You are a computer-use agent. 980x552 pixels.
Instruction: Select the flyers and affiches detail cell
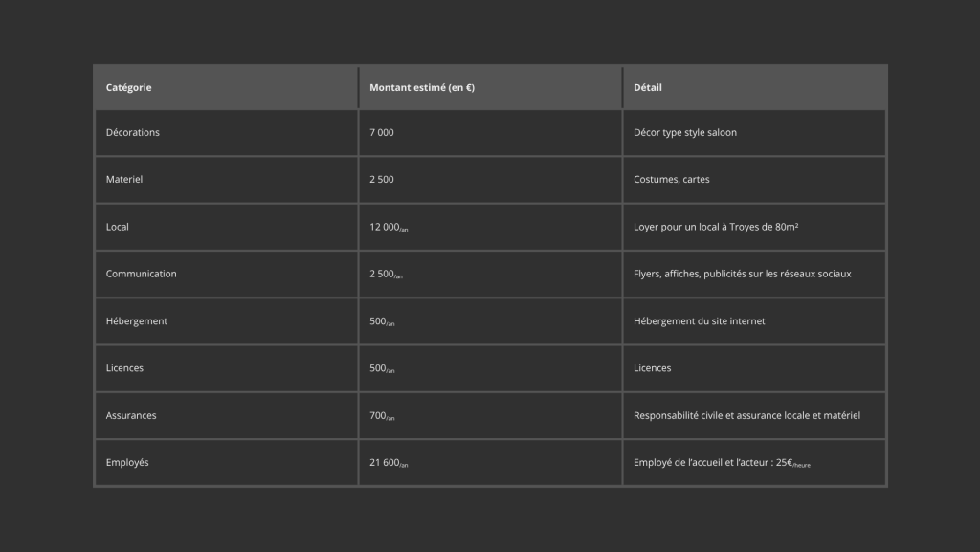[742, 274]
